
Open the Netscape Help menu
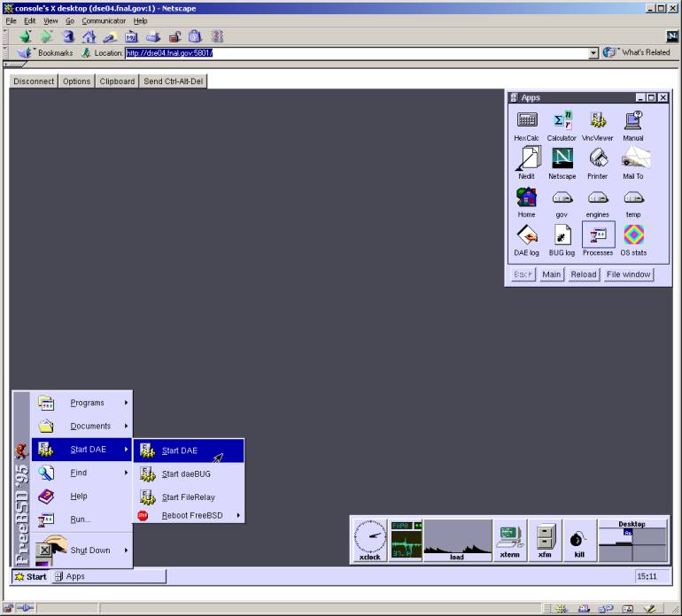point(140,21)
